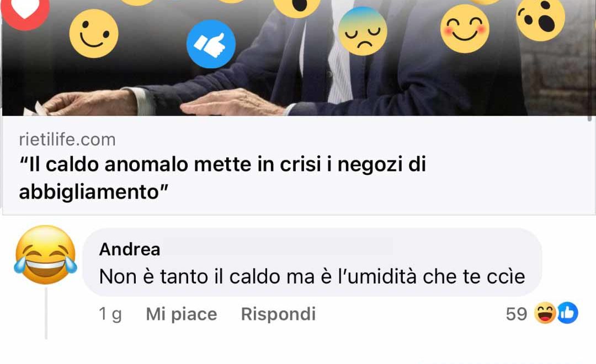Click the red heart reaction icon
The width and height of the screenshot is (596, 364).
25,10
